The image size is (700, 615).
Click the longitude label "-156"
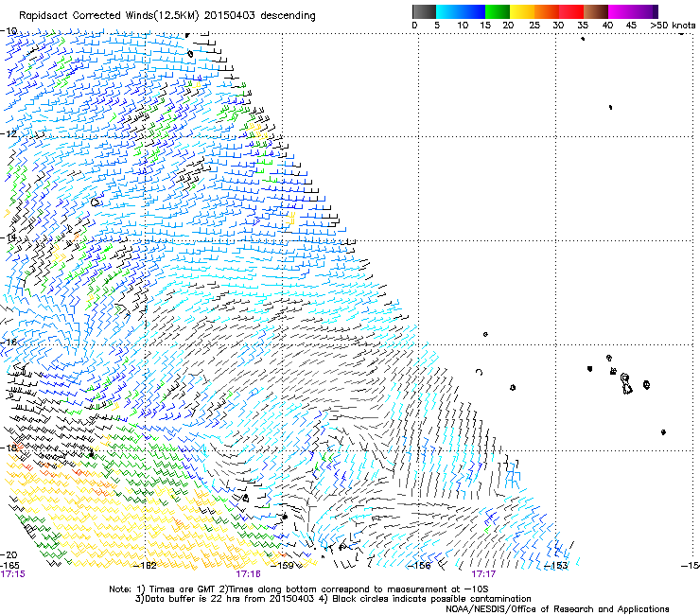coord(419,566)
